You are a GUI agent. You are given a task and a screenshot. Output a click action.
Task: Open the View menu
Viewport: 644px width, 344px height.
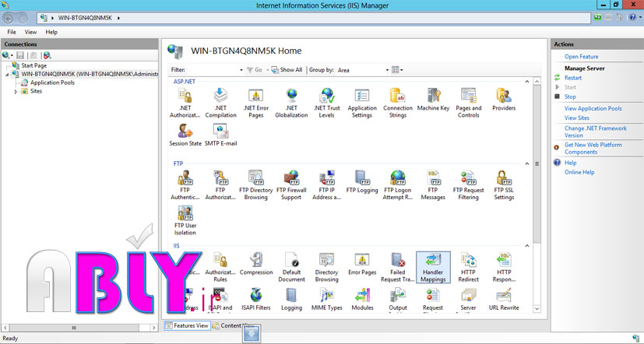pyautogui.click(x=30, y=32)
